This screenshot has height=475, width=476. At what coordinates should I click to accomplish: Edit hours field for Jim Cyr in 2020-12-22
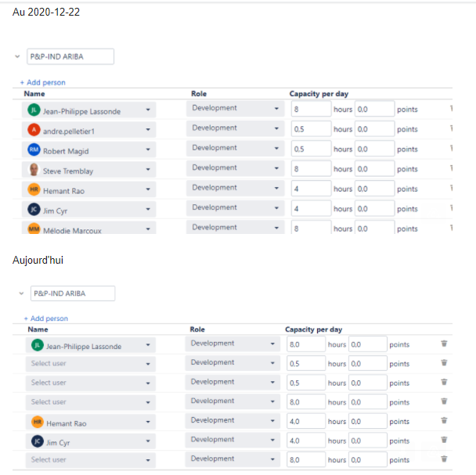click(311, 208)
